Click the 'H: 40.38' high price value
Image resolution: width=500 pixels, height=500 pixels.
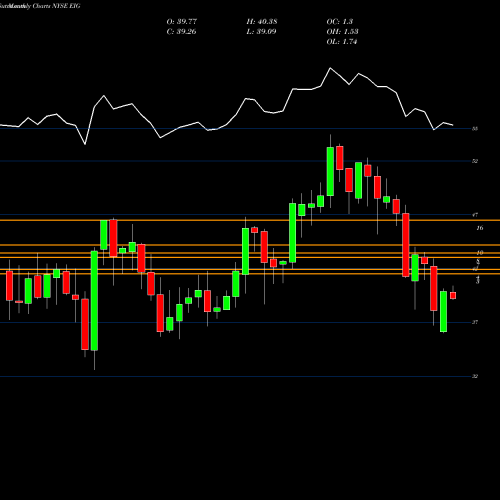point(262,22)
